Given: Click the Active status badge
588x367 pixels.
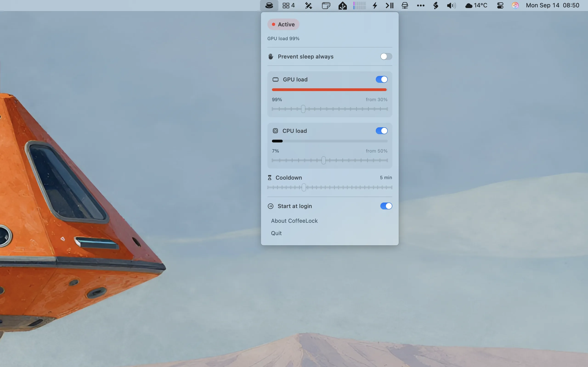Looking at the screenshot, I should coord(283,24).
